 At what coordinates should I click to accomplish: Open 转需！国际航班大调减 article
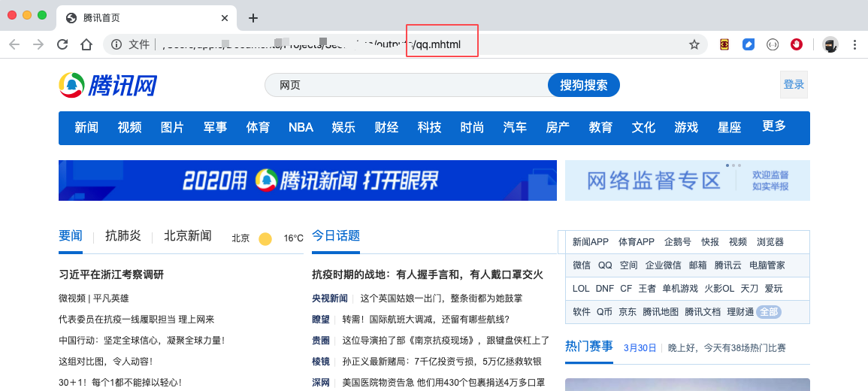(x=425, y=320)
